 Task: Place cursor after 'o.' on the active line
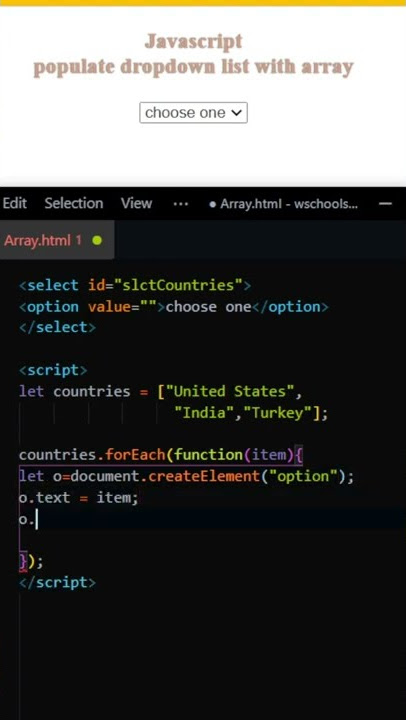click(x=37, y=519)
